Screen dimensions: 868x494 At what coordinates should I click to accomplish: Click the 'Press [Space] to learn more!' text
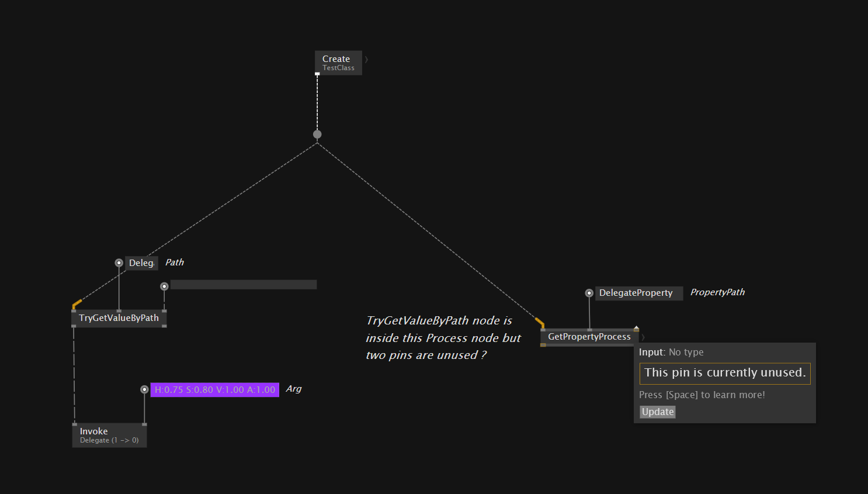coord(702,395)
